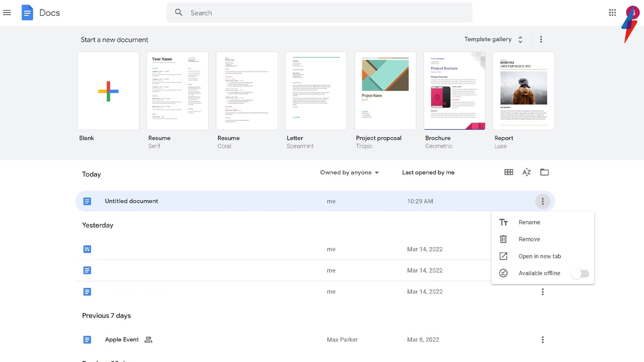Viewport: 644px width, 362px height.
Task: Expand the Template gallery
Action: [494, 39]
